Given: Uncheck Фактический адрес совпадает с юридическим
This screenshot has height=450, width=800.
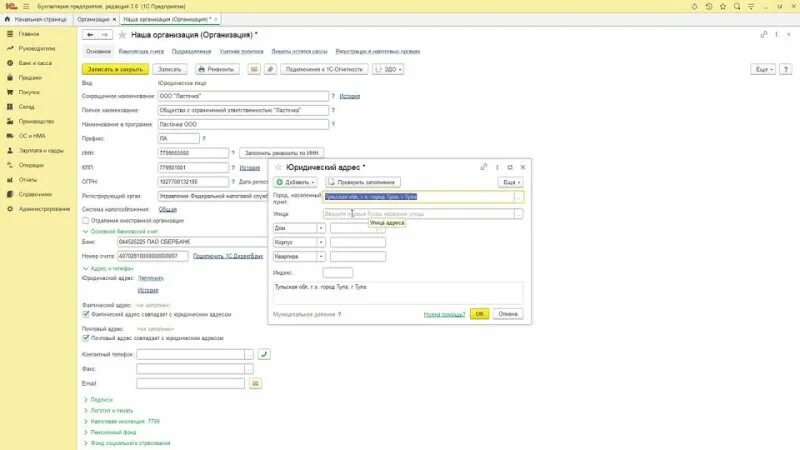Looking at the screenshot, I should [86, 314].
